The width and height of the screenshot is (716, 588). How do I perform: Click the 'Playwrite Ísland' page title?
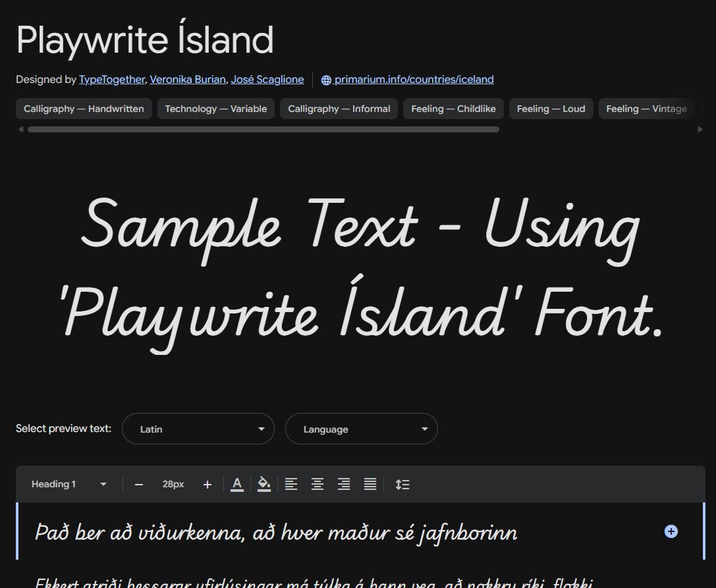[145, 40]
